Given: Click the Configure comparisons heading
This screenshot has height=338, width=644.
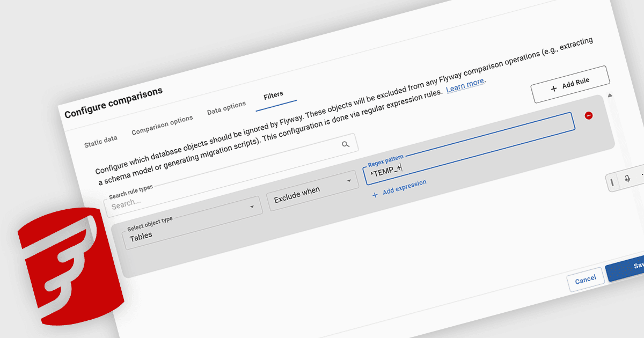Looking at the screenshot, I should pos(113,102).
